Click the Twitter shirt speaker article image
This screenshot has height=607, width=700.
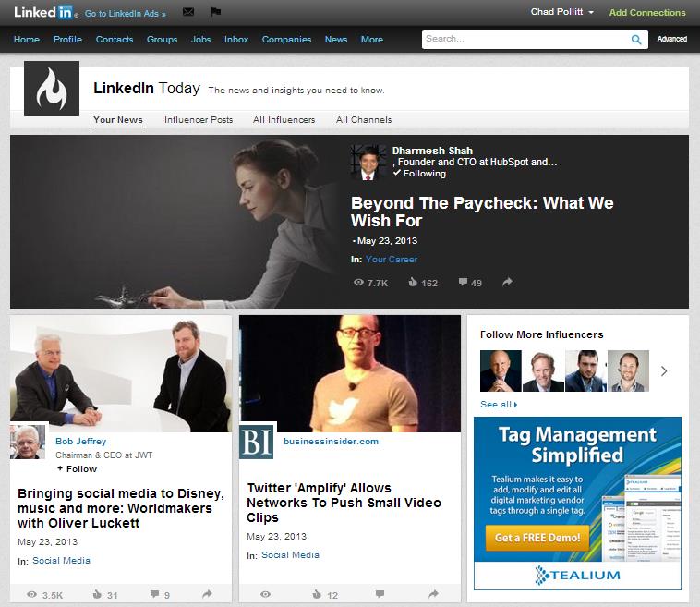[x=350, y=373]
